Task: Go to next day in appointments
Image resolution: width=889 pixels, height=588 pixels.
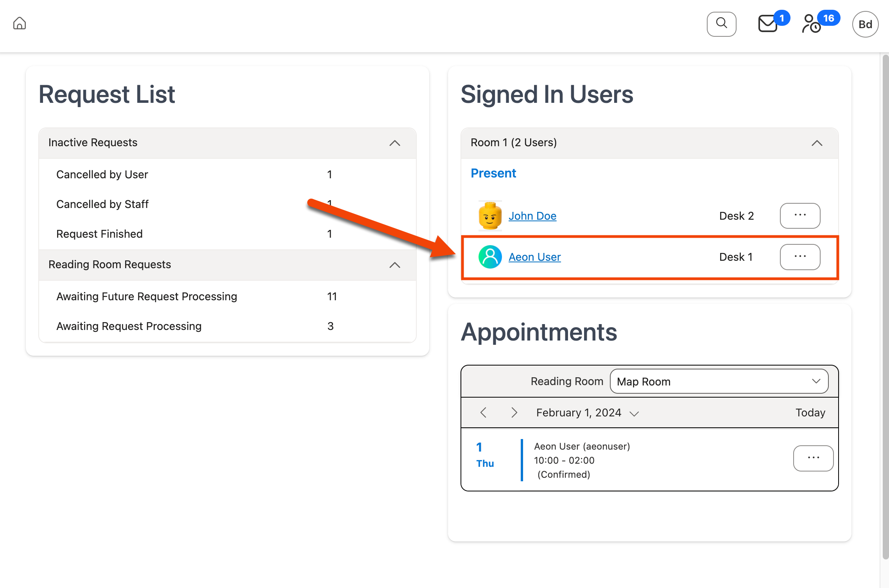Action: click(514, 413)
